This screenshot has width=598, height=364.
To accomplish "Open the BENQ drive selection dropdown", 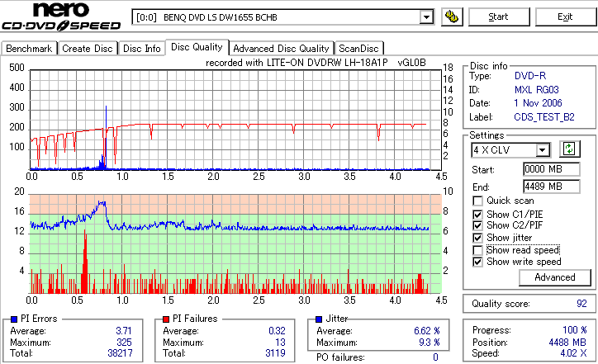I will (x=426, y=17).
